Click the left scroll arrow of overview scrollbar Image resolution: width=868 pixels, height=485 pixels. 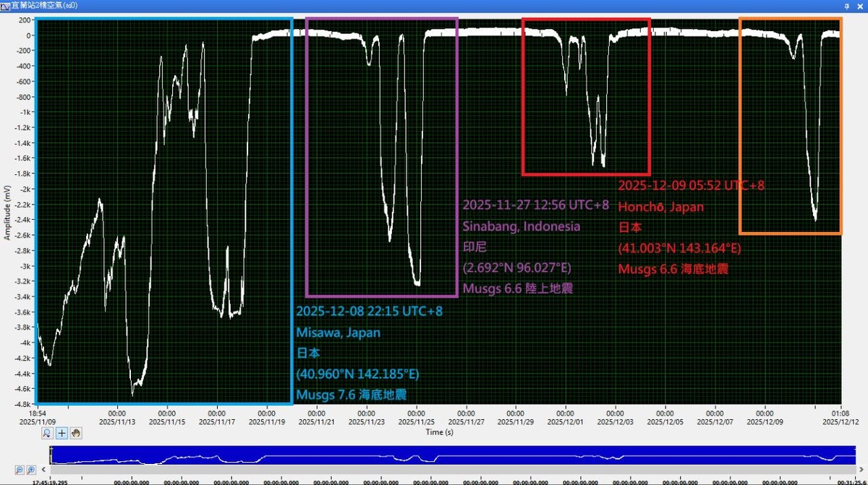pyautogui.click(x=43, y=470)
